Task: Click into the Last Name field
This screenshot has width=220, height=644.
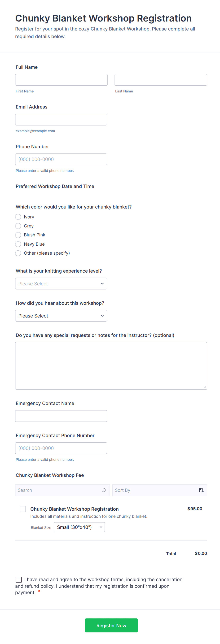Action: point(161,80)
